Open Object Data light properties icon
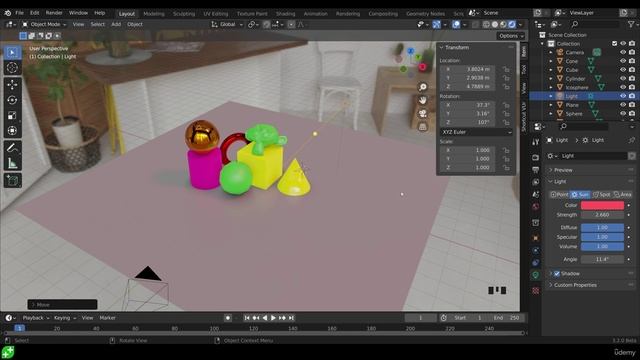This screenshot has width=640, height=360. point(536,275)
